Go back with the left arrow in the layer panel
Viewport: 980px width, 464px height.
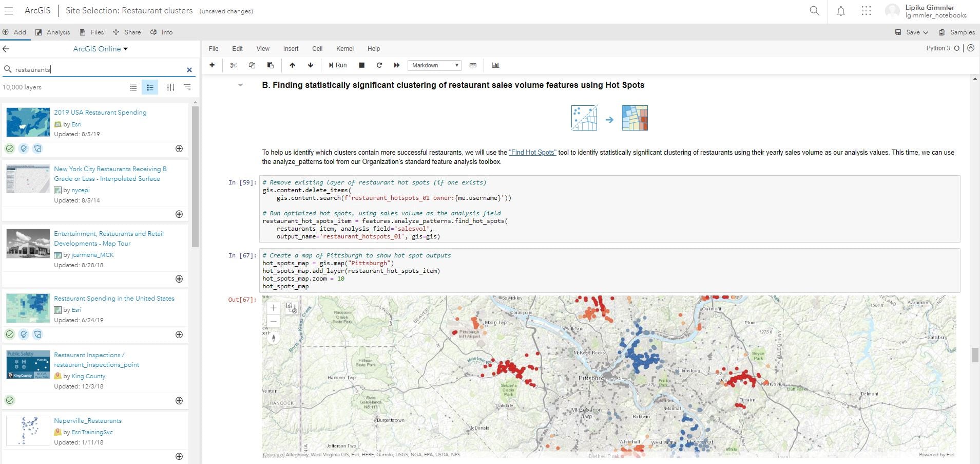(x=6, y=49)
